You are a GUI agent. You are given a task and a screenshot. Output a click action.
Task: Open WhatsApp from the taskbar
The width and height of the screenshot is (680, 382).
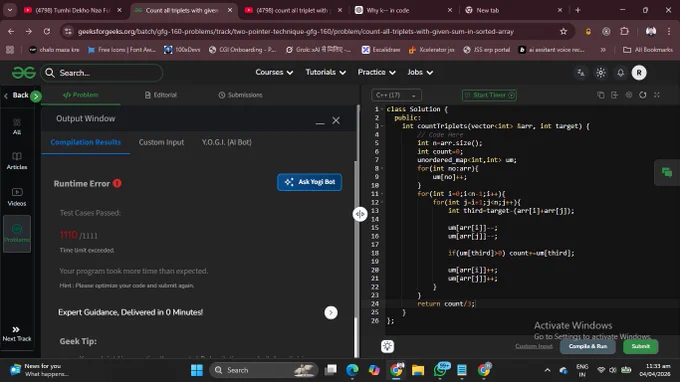pos(440,370)
